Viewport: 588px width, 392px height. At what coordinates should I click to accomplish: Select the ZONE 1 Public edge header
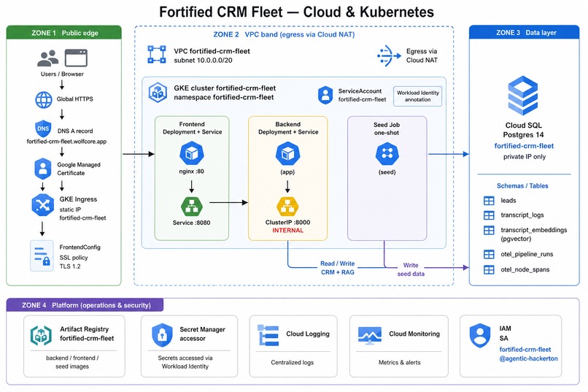pos(63,33)
